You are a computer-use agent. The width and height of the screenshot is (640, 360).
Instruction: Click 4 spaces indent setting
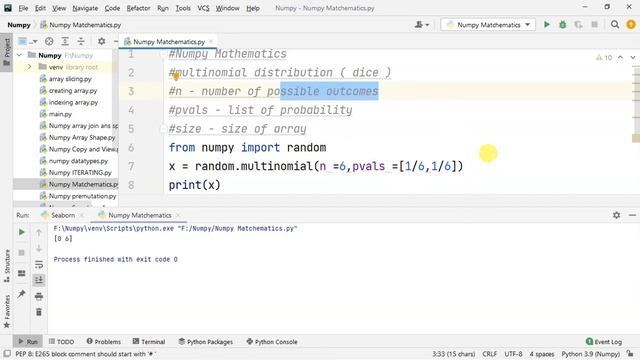(542, 354)
